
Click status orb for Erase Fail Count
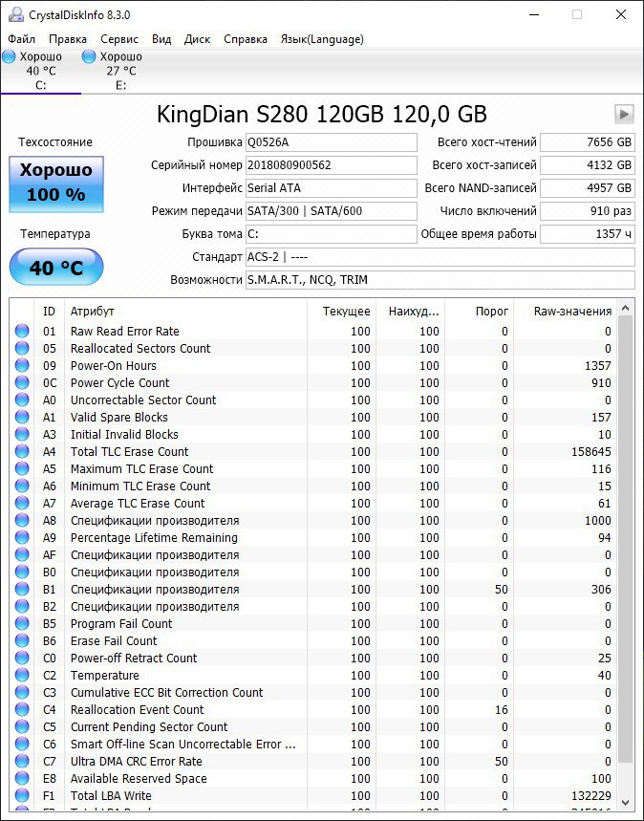point(22,641)
